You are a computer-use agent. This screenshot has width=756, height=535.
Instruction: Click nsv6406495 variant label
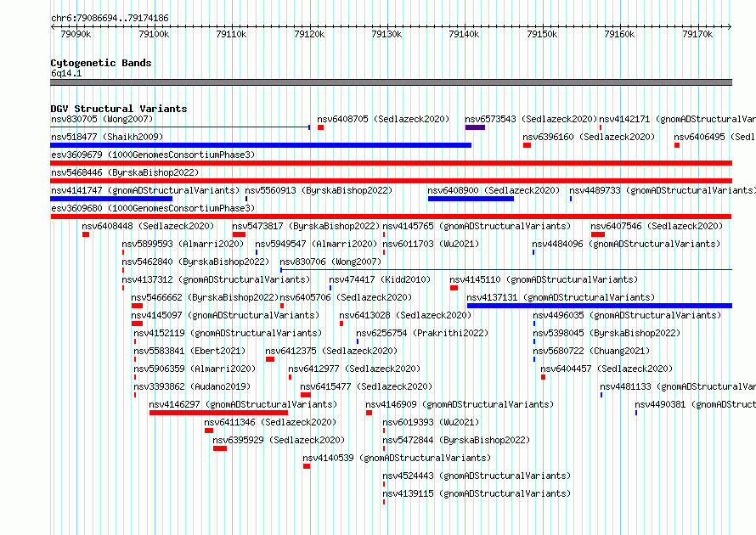(x=715, y=137)
